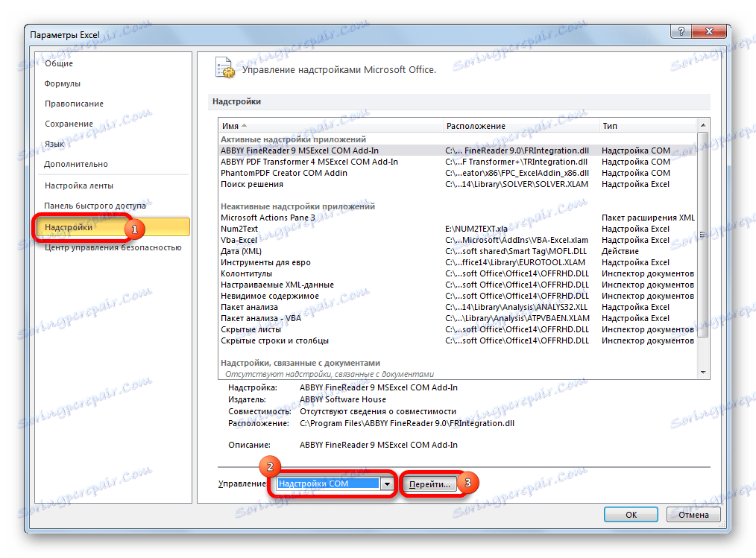This screenshot has width=756, height=558.
Task: Open the Формулы settings category
Action: pyautogui.click(x=62, y=84)
